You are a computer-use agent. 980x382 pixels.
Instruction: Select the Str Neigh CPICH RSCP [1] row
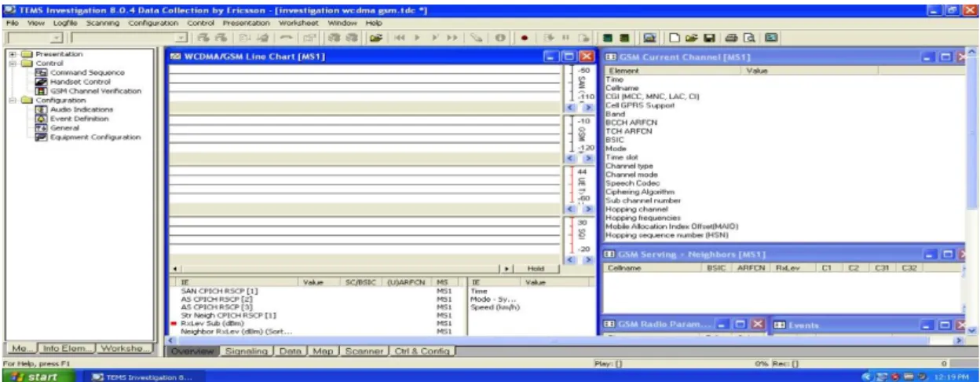tap(317, 314)
